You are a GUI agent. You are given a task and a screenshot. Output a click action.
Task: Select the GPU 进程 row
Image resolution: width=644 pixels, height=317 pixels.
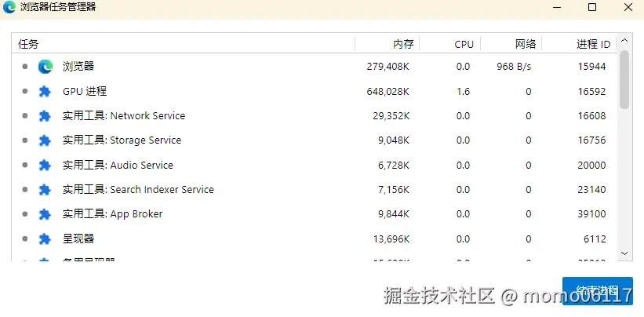pyautogui.click(x=315, y=91)
